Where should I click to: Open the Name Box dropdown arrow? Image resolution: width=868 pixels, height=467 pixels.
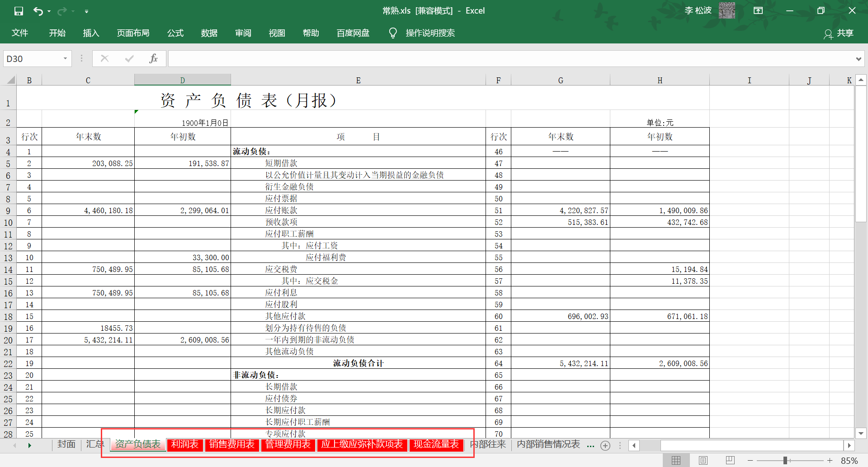pos(65,58)
